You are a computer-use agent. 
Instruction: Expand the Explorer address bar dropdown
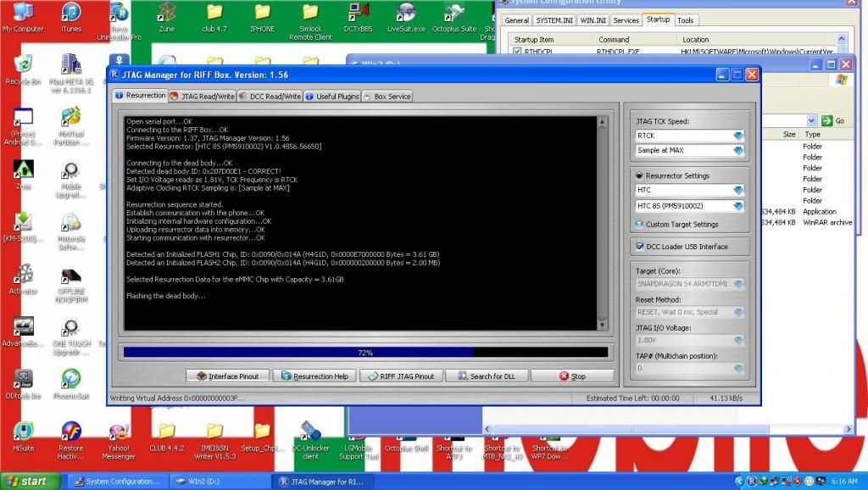pos(811,120)
